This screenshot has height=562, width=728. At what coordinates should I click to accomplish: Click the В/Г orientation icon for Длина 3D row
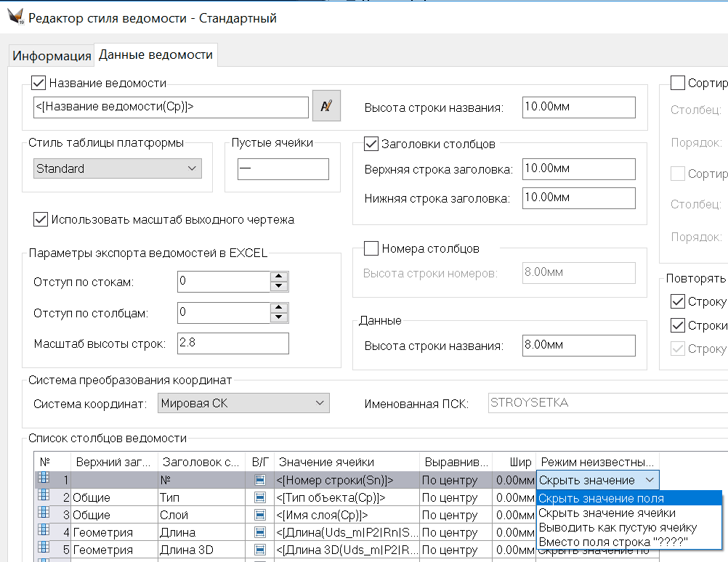pos(260,550)
